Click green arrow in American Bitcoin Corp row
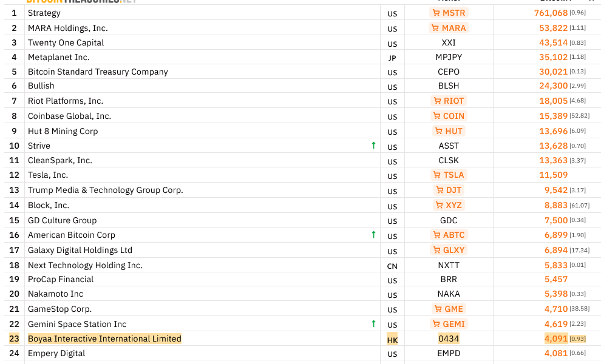 (373, 235)
